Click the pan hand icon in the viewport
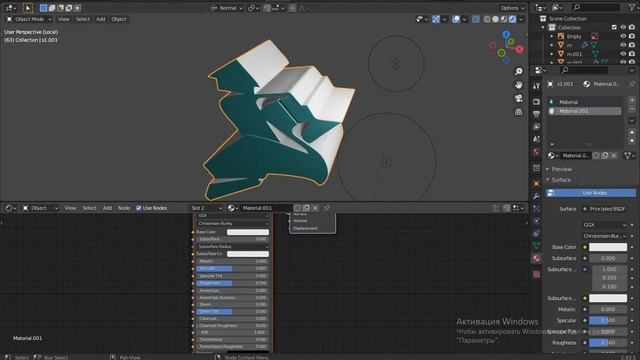640x360 pixels. pos(518,85)
